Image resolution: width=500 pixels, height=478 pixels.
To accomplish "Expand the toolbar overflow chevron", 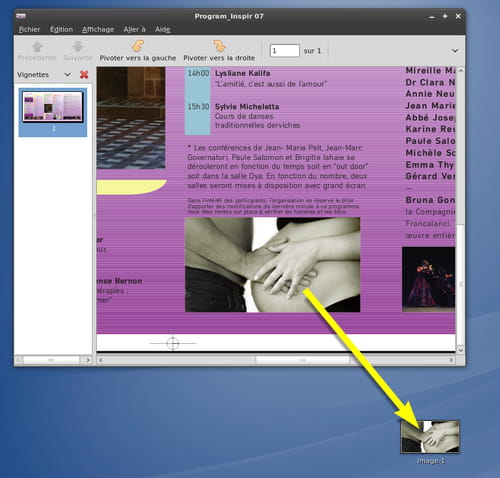I will (455, 51).
